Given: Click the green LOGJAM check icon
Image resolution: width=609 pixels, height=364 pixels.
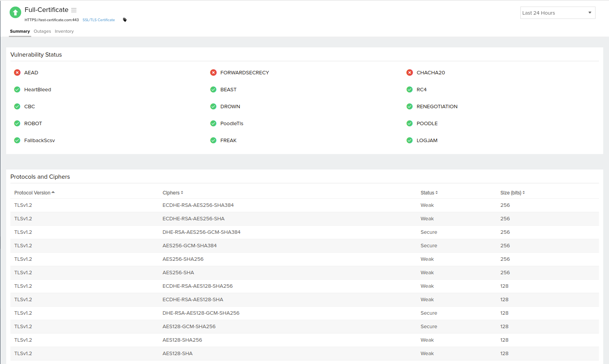Looking at the screenshot, I should (x=409, y=140).
